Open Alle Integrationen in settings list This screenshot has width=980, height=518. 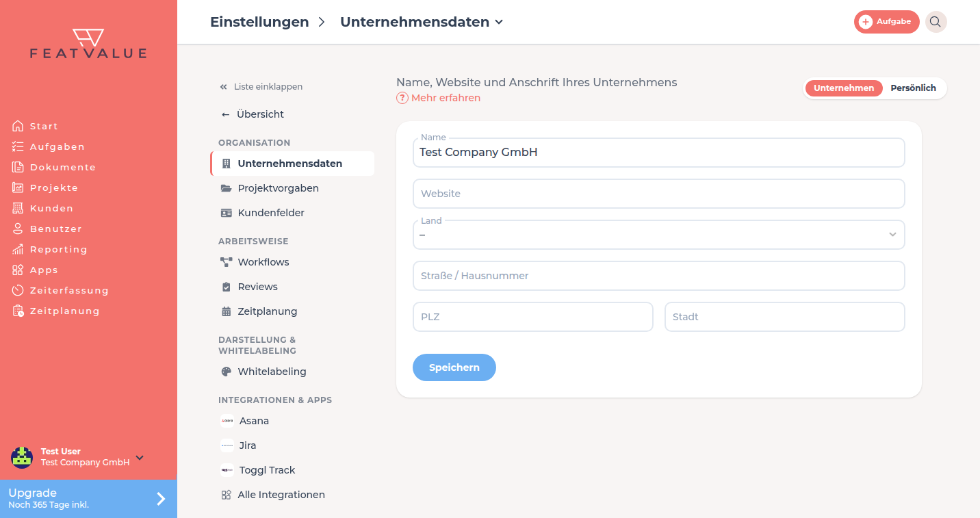tap(292, 495)
